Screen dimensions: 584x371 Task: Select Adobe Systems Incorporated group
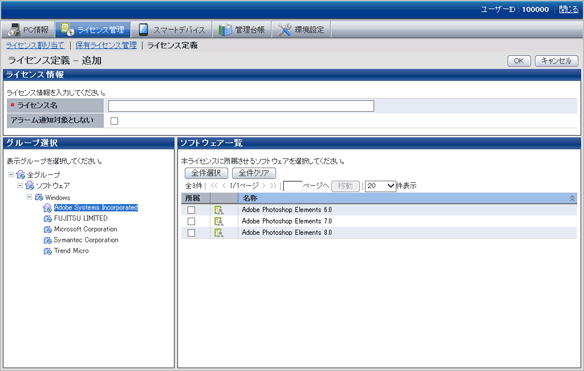click(96, 207)
